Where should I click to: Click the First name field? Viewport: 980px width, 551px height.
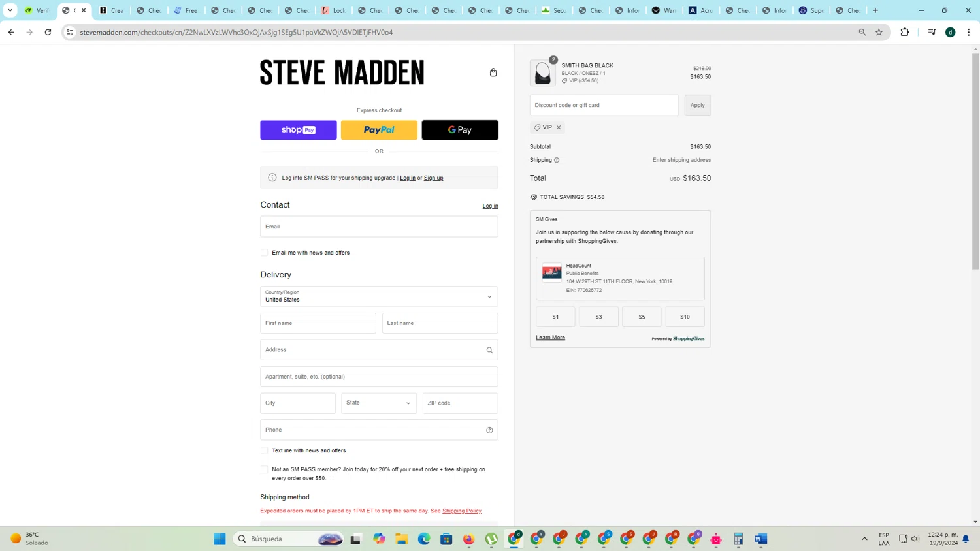pos(318,323)
